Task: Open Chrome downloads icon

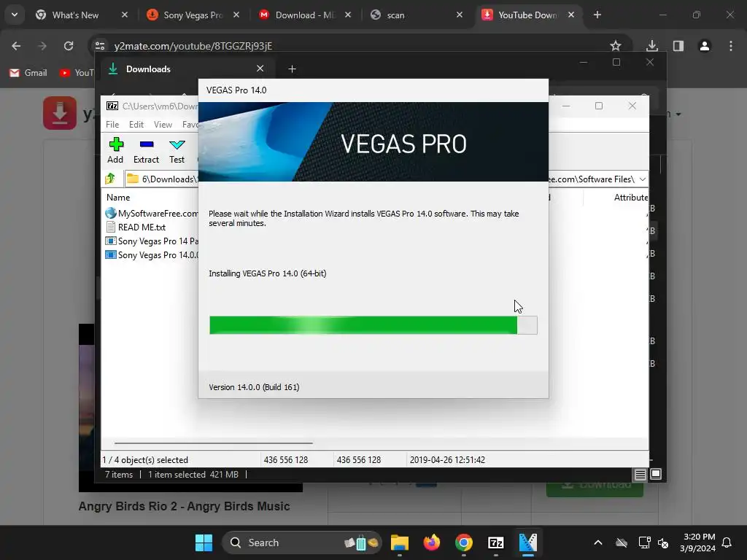Action: click(x=651, y=46)
